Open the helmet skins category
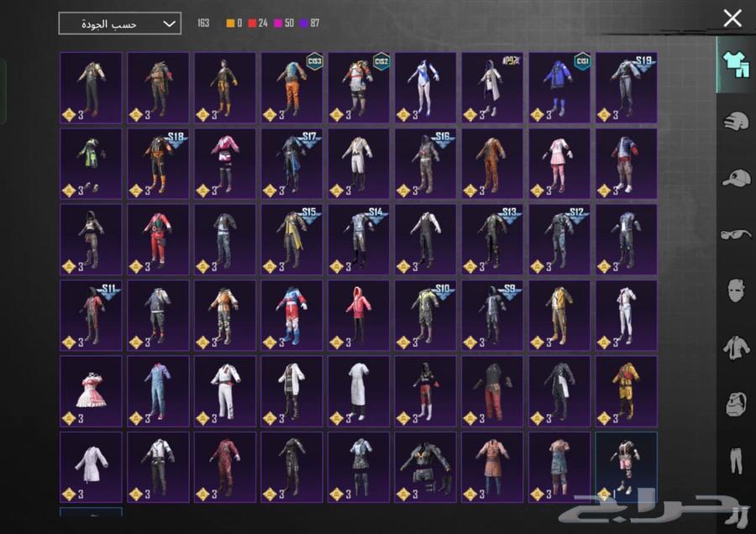This screenshot has height=534, width=756. point(736,122)
